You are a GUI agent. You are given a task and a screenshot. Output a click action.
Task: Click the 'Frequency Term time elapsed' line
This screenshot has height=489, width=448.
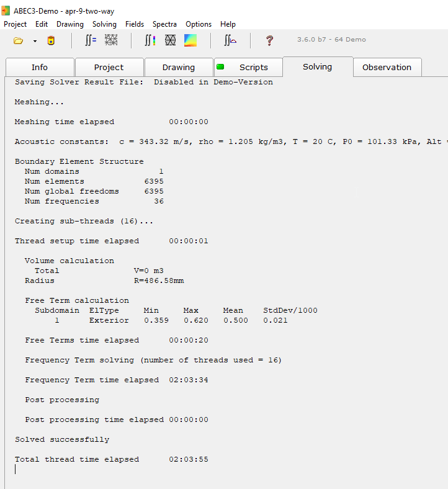point(117,380)
